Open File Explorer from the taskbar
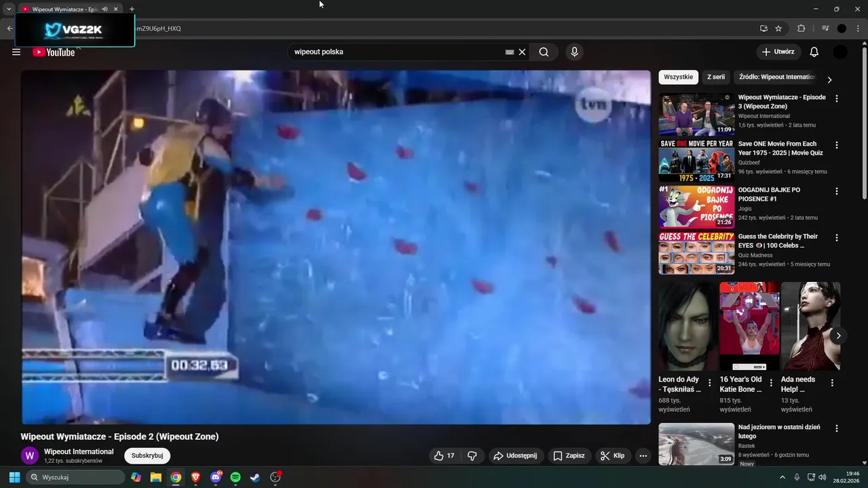The height and width of the screenshot is (488, 868). [x=156, y=477]
